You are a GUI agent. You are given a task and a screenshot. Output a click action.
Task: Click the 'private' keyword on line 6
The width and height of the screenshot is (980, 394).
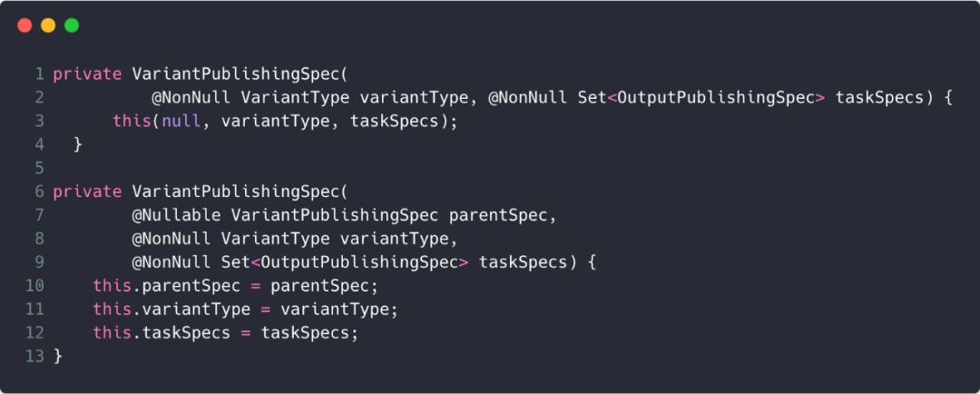click(x=87, y=192)
